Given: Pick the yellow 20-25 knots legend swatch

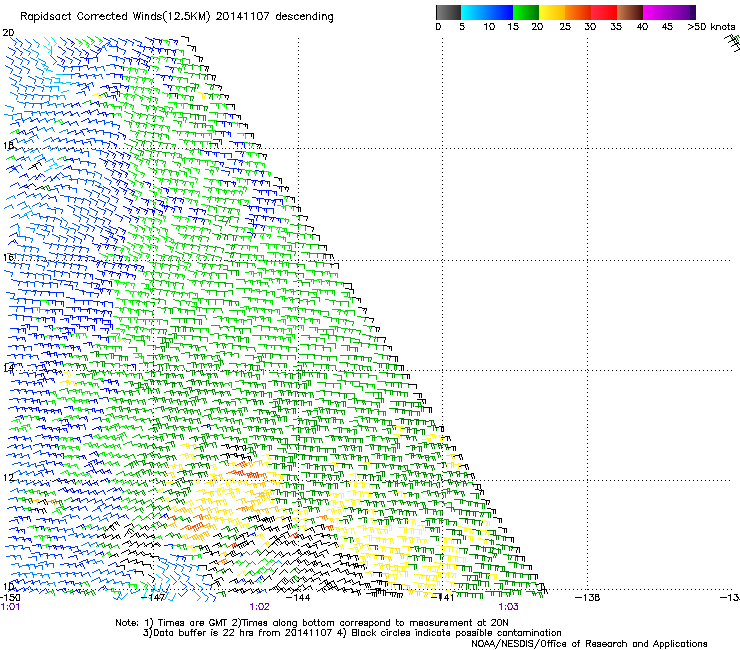Looking at the screenshot, I should coord(552,12).
